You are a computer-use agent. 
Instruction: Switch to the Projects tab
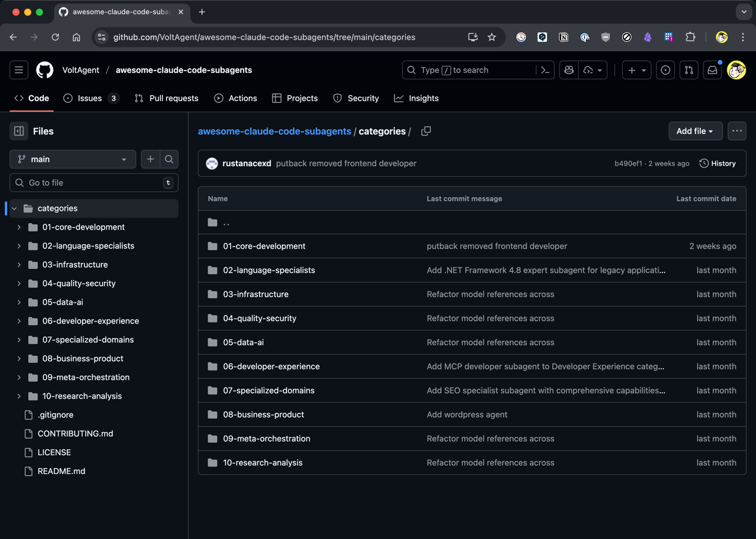(x=295, y=98)
